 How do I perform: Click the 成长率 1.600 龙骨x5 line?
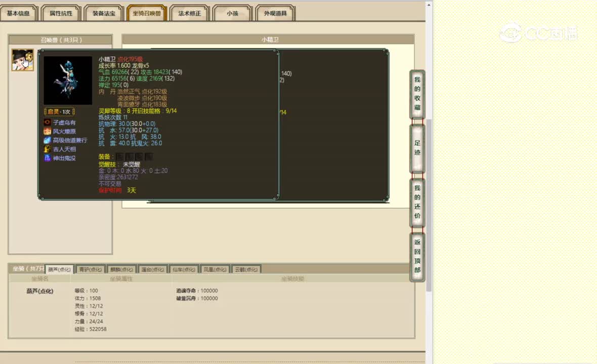[x=124, y=65]
